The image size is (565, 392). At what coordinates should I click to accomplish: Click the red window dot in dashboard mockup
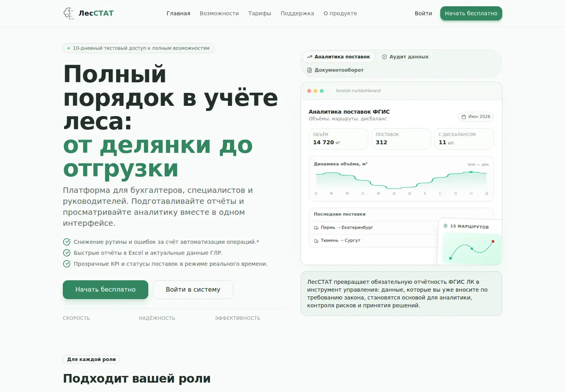[x=309, y=91]
